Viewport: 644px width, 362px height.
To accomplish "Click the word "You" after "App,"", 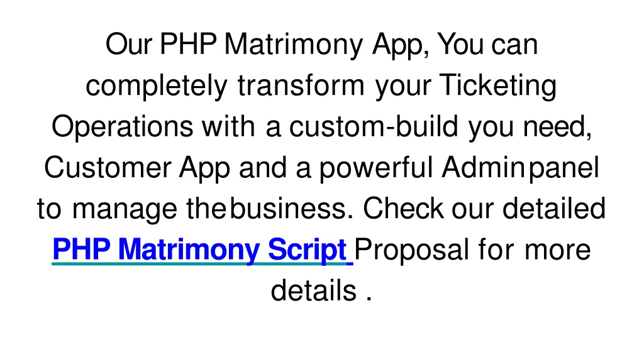I will click(460, 45).
